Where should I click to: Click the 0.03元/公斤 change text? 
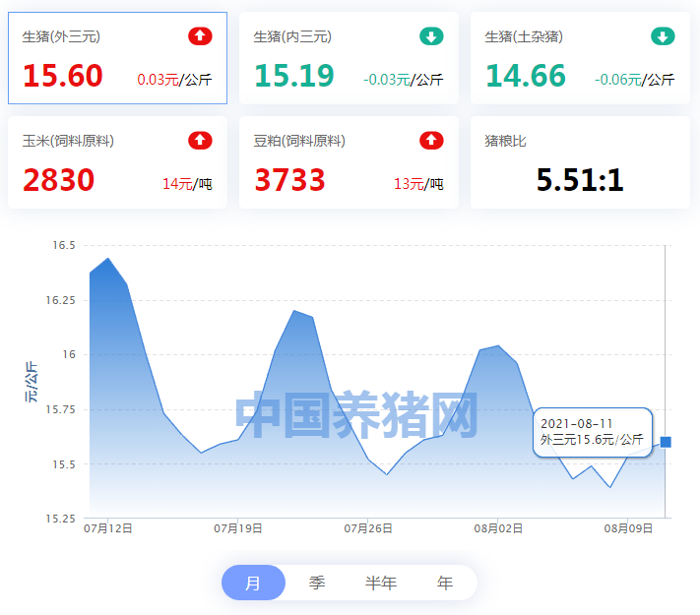174,80
